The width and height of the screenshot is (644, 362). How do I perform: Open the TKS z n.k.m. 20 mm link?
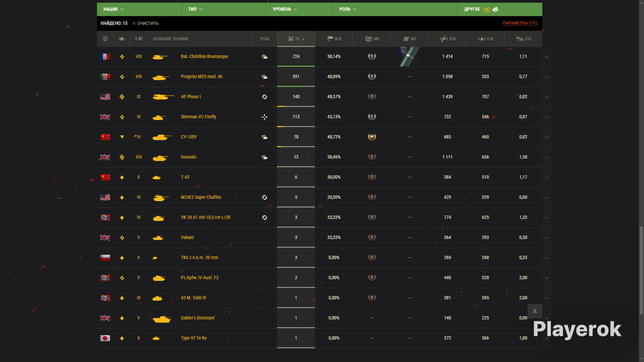200,258
